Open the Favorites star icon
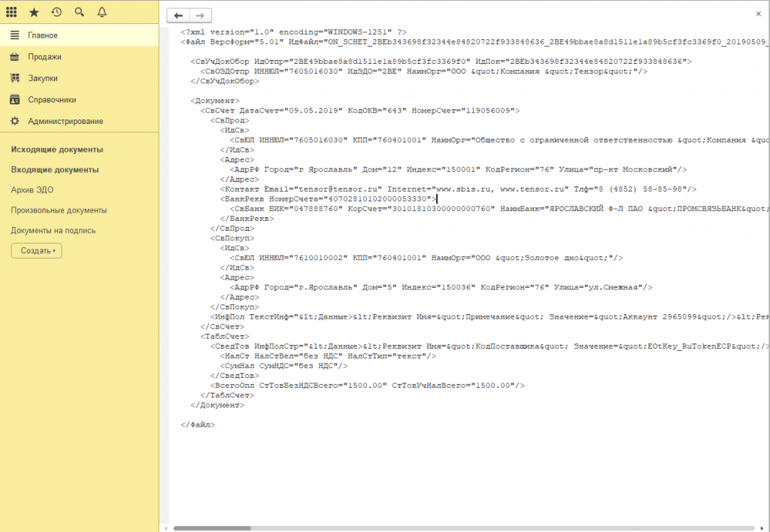 pos(34,11)
